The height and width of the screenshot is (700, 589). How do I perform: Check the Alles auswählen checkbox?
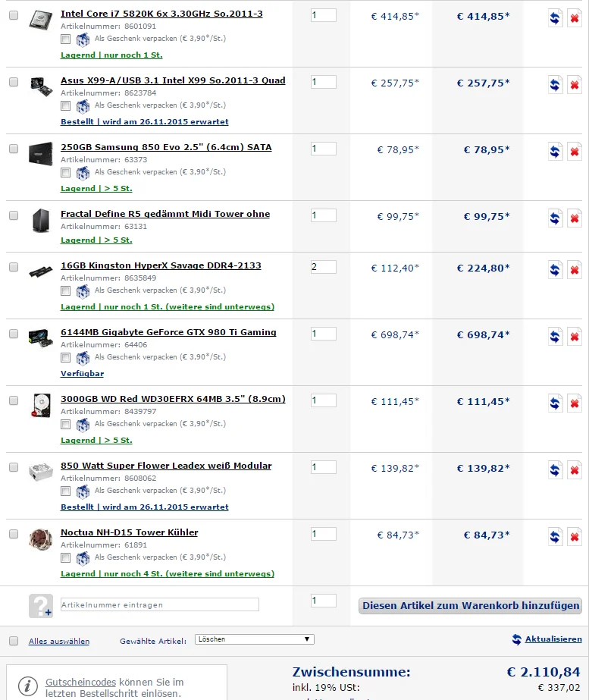point(14,641)
